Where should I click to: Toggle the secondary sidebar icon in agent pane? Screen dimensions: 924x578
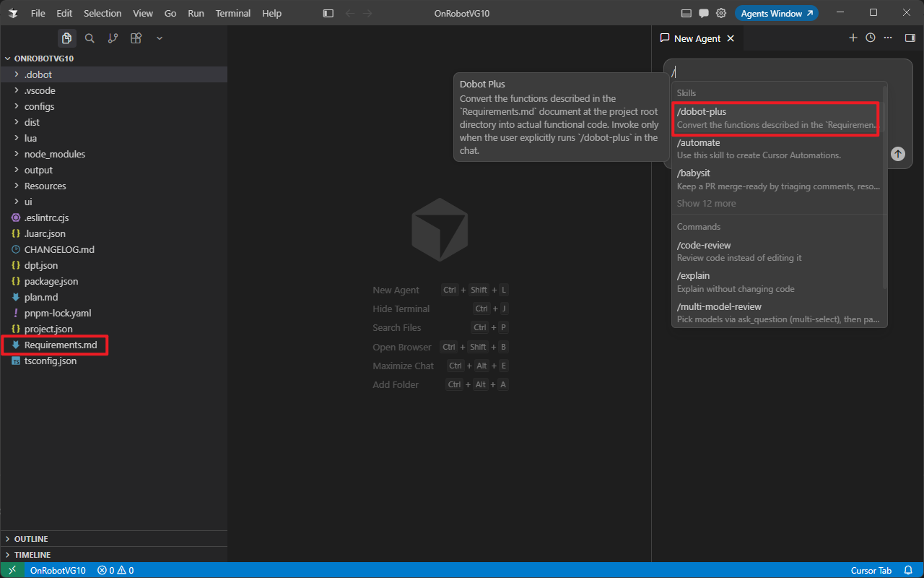910,38
